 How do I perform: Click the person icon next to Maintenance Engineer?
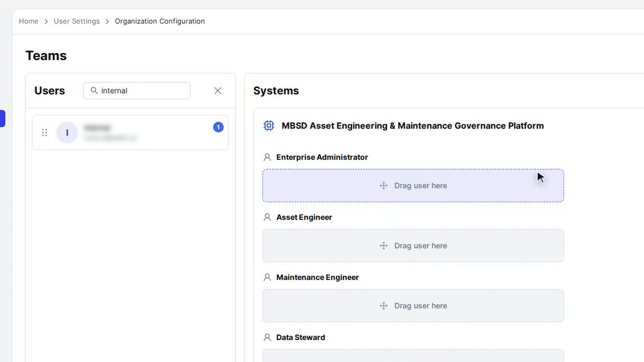point(267,277)
